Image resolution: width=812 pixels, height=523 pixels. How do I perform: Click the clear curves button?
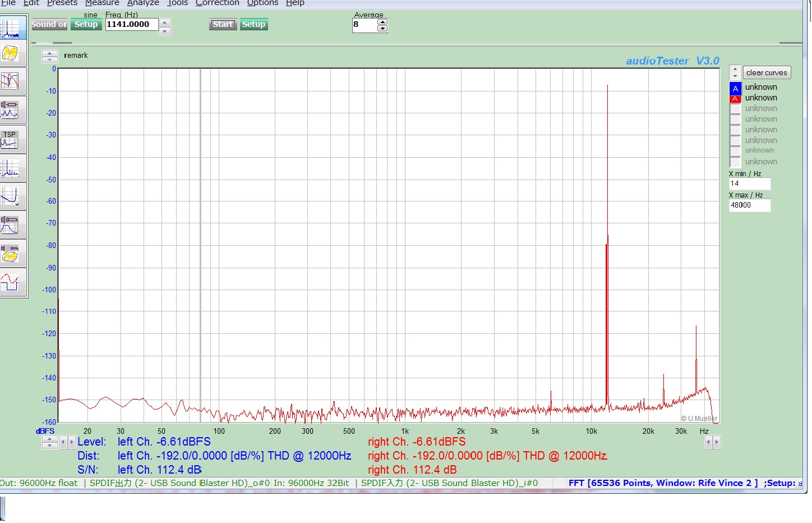coord(767,73)
